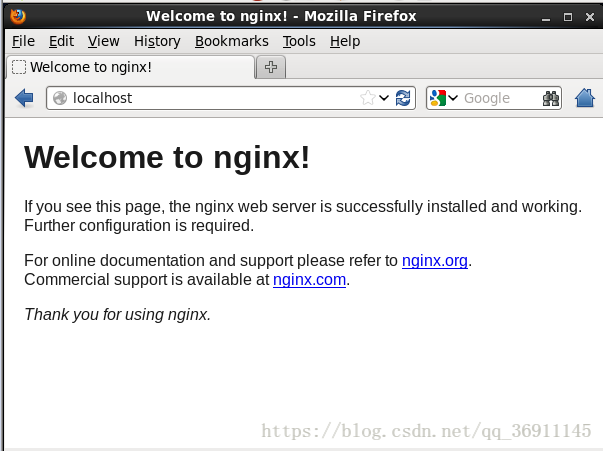This screenshot has width=603, height=451.
Task: Open the URL history dropdown arrow
Action: click(x=384, y=98)
